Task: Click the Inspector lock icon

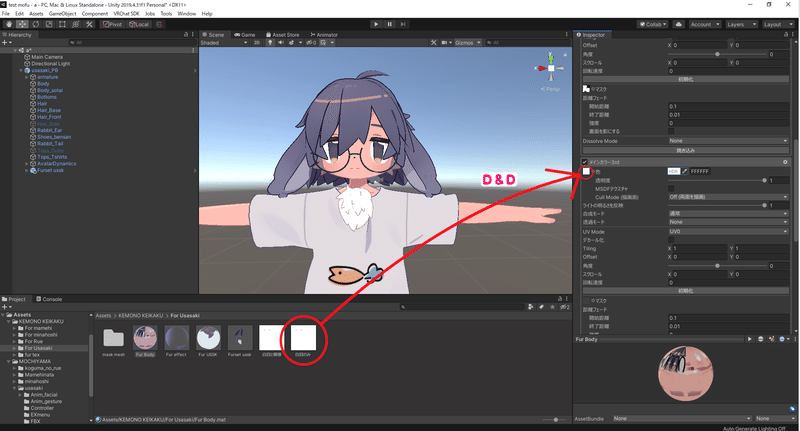Action: pos(786,35)
